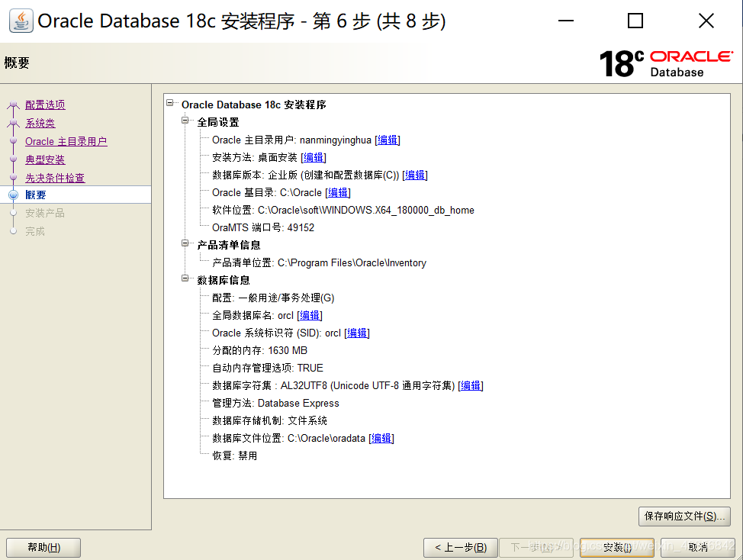Edit the 数据库字符集 AL32UTF8 setting
743x560 pixels.
[471, 385]
